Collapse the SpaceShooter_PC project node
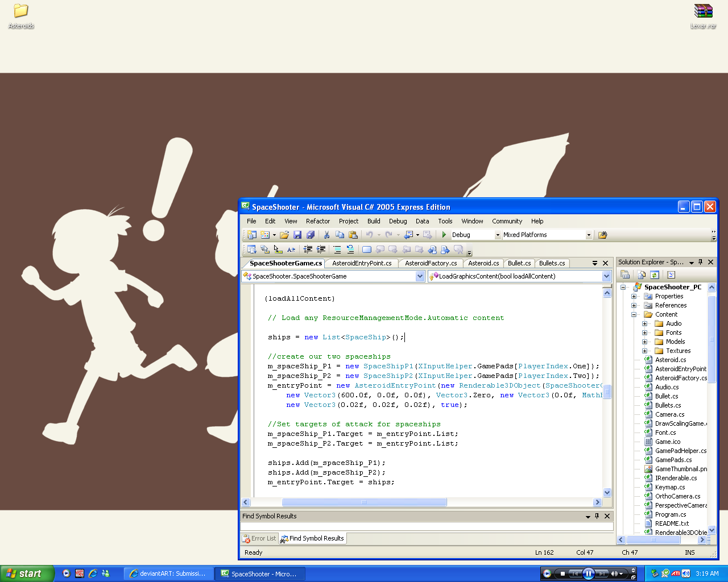The image size is (728, 582). click(623, 287)
